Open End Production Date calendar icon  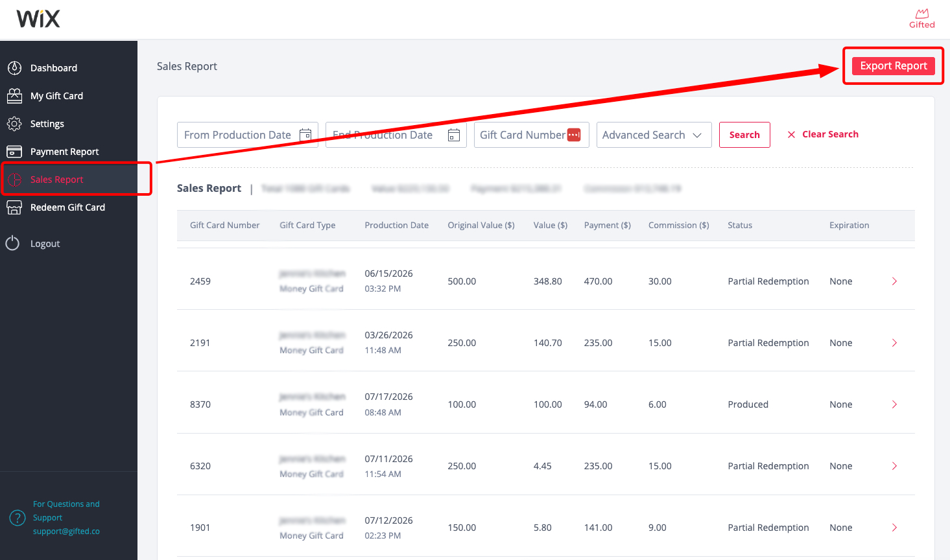click(x=454, y=135)
